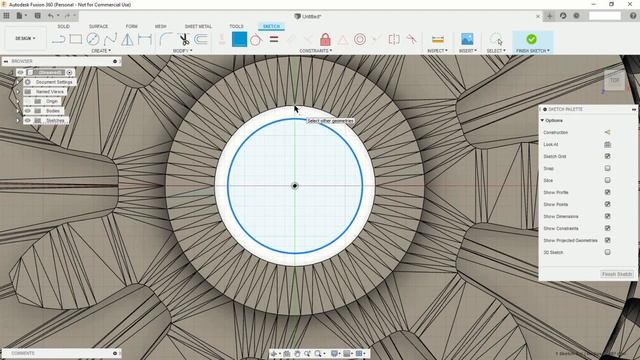Toggle the Show Dimensions checkbox

click(607, 216)
